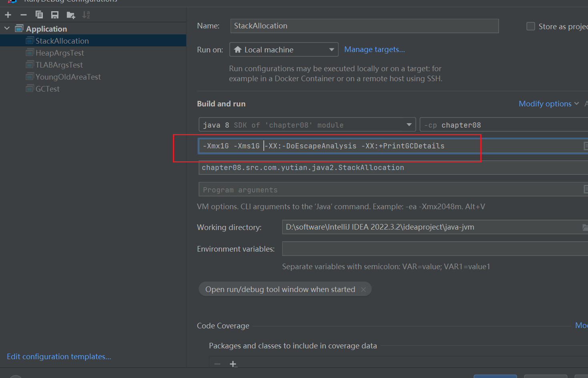The height and width of the screenshot is (378, 588).
Task: Click the Copy Configuration icon
Action: coord(39,15)
